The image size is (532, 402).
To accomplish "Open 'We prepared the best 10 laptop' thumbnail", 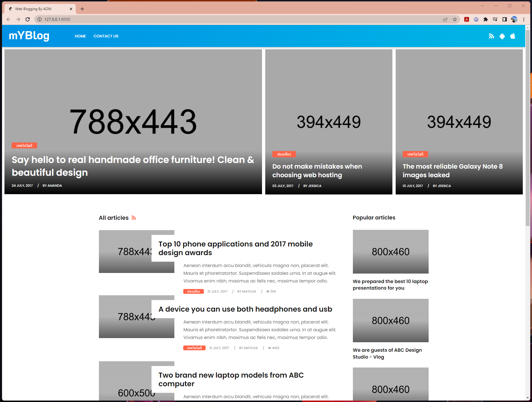I will pyautogui.click(x=390, y=252).
